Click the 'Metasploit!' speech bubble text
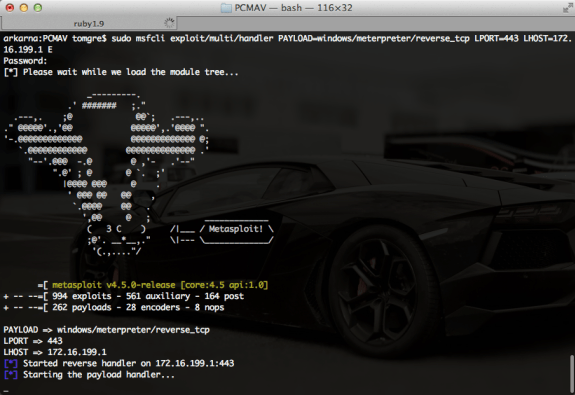Image resolution: width=575 pixels, height=395 pixels. click(x=236, y=229)
